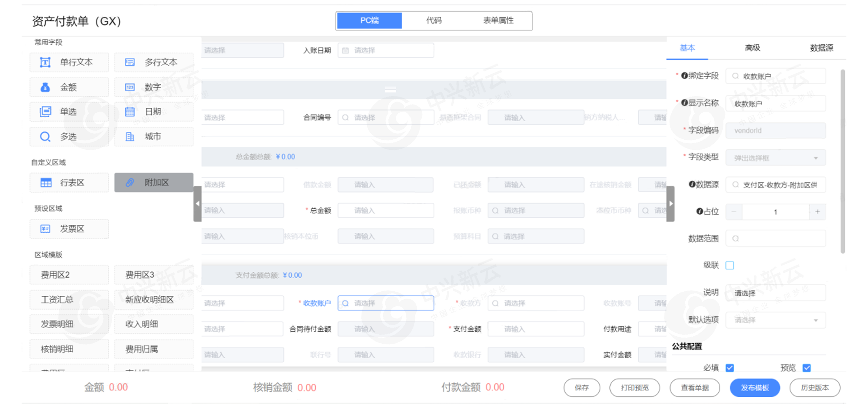Click the 收款账户 selection field in form
This screenshot has width=868, height=408.
click(386, 303)
